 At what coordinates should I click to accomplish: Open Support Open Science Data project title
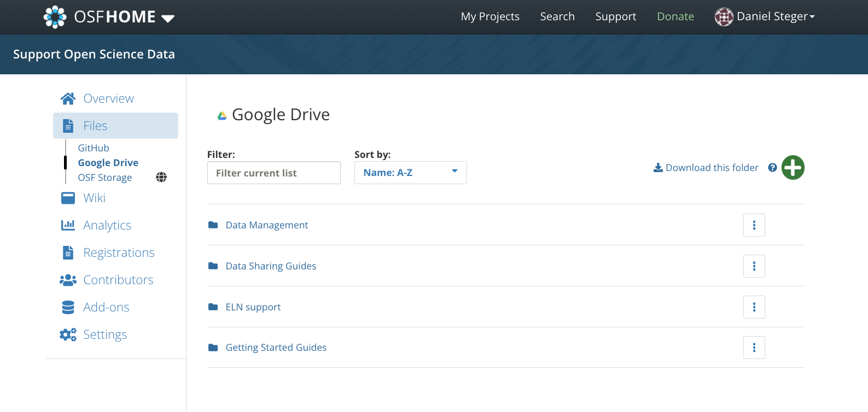(94, 54)
